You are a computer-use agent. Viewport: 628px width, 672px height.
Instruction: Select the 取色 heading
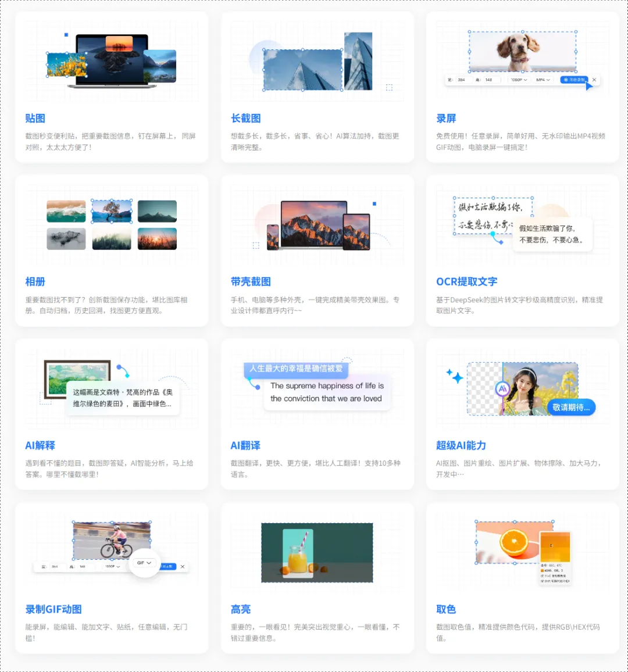click(x=446, y=609)
